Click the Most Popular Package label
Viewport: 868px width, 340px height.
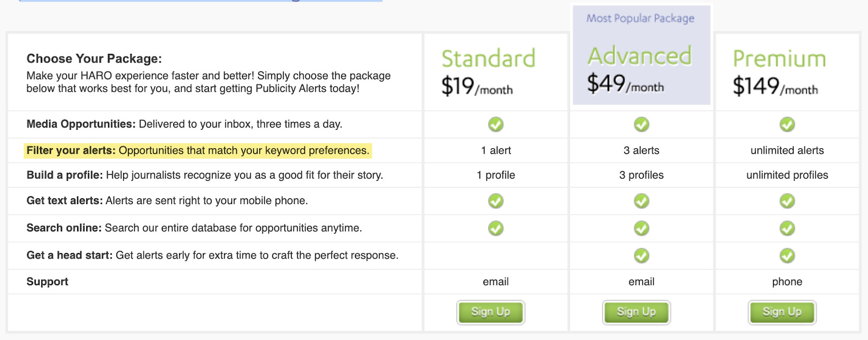(x=640, y=18)
